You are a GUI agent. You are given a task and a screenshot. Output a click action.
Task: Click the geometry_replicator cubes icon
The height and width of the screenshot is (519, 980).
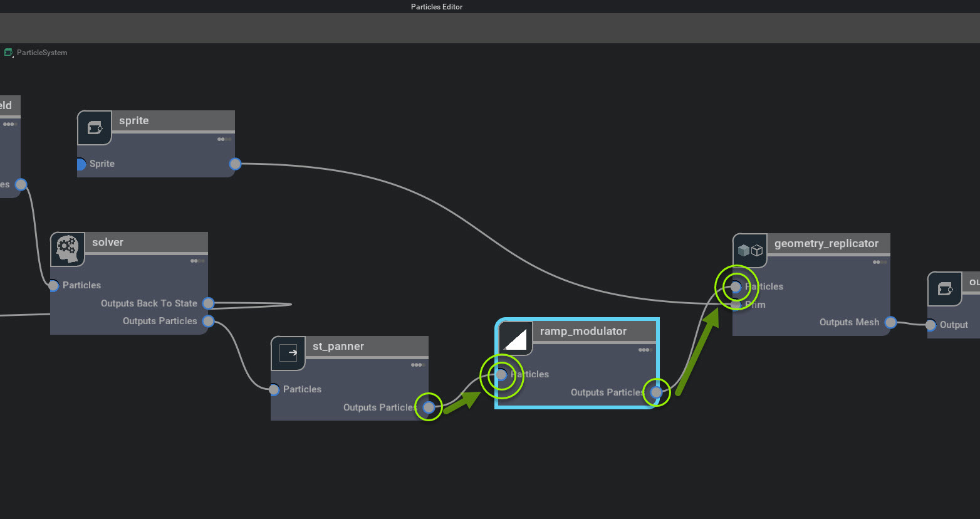(x=750, y=251)
